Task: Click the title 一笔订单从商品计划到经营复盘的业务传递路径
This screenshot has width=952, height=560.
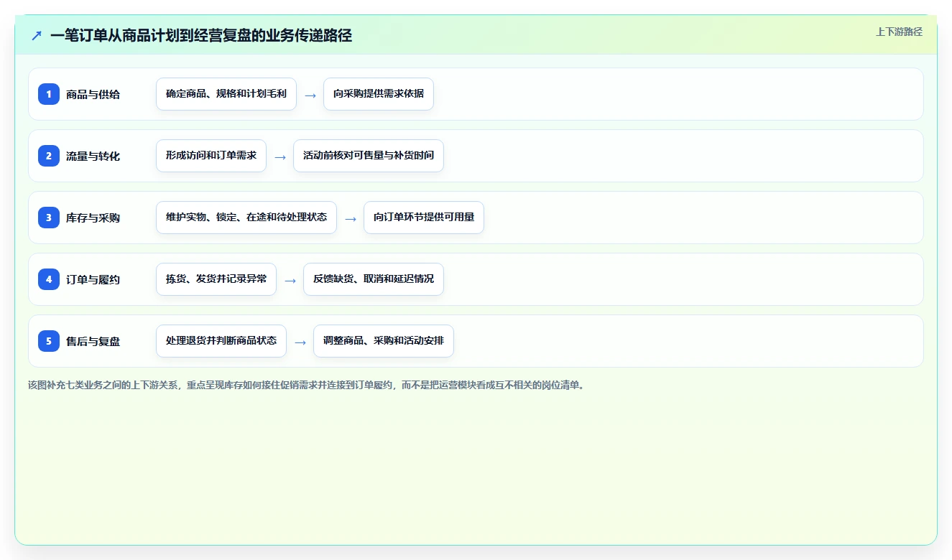Action: coord(201,35)
